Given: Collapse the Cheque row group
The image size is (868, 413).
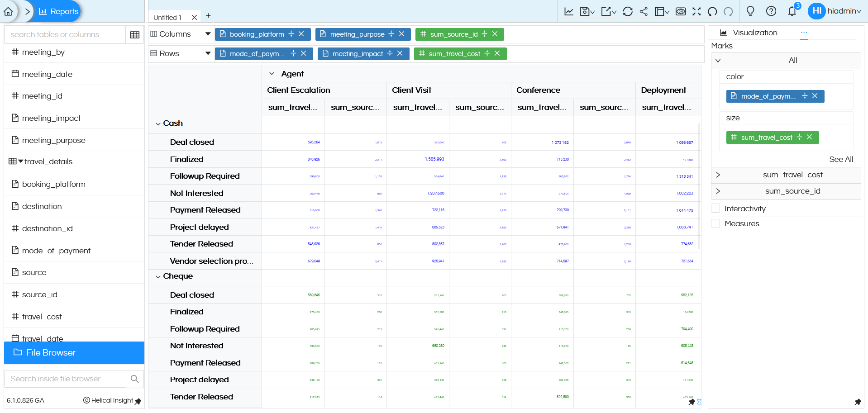Looking at the screenshot, I should point(158,276).
